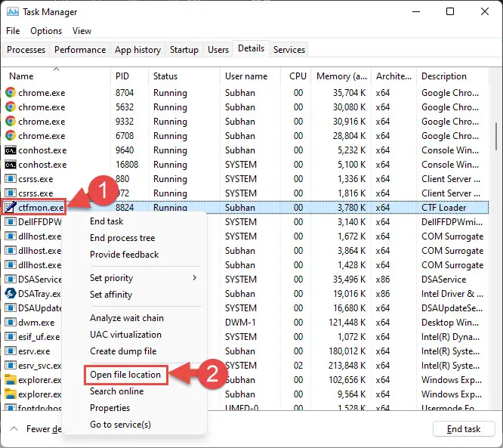Choose Properties in context menu
This screenshot has height=448, width=503.
pos(110,408)
